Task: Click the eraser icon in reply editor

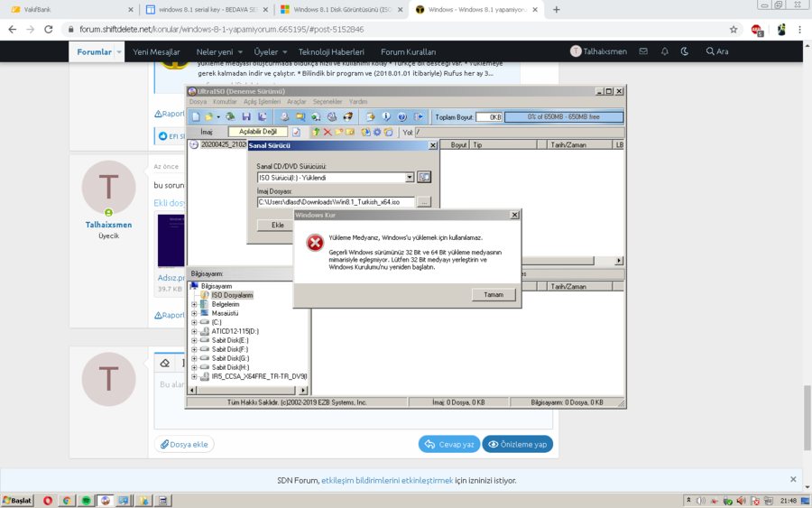Action: tap(165, 363)
